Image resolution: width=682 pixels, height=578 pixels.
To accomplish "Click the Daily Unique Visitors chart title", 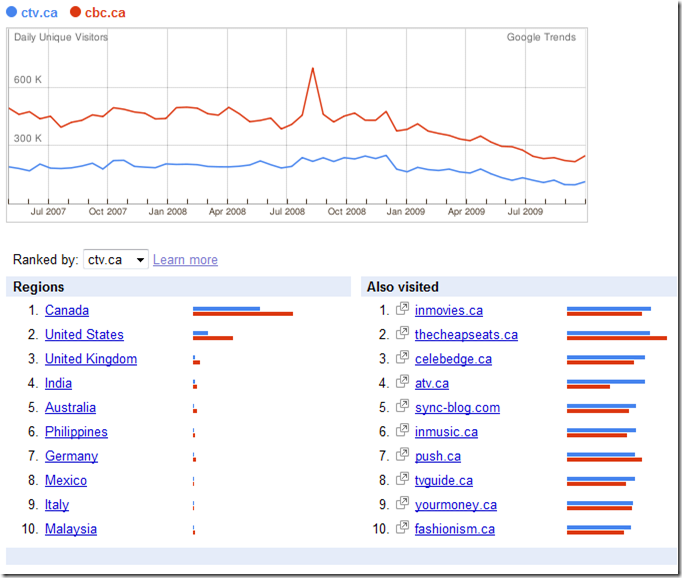I will (x=61, y=37).
